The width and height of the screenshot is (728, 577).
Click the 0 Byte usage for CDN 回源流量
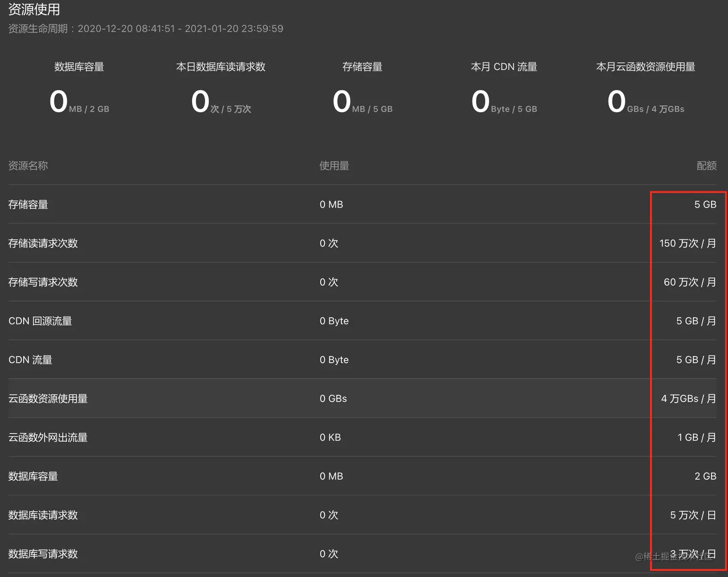334,321
